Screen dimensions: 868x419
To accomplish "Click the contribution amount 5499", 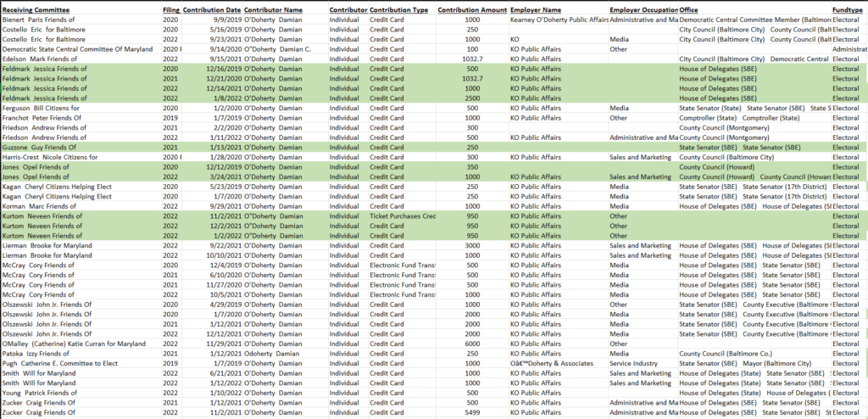I will (x=472, y=412).
